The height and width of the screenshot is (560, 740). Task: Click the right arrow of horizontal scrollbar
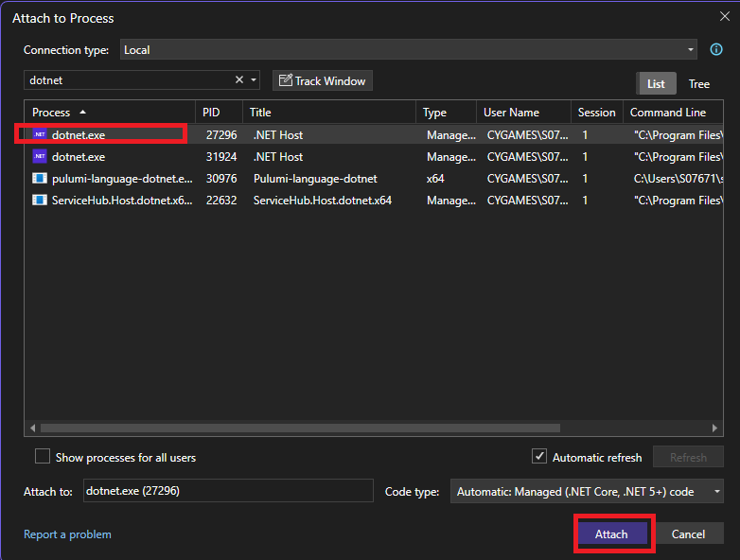714,428
